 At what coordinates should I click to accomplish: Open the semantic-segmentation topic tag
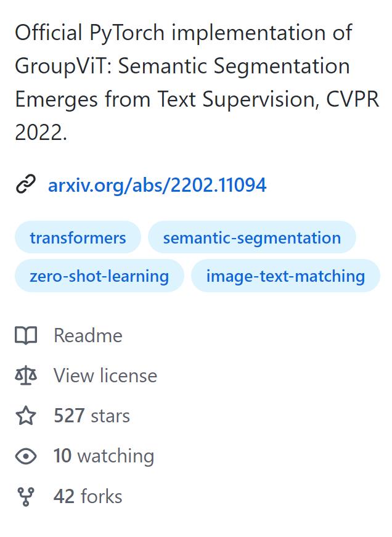point(251,237)
